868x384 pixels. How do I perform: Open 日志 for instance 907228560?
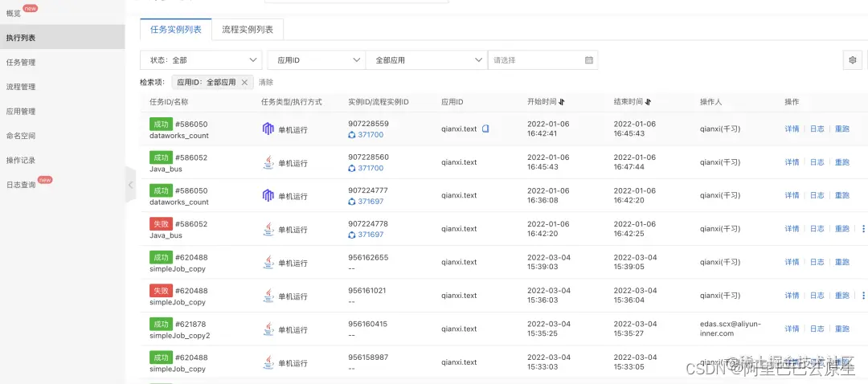click(817, 162)
